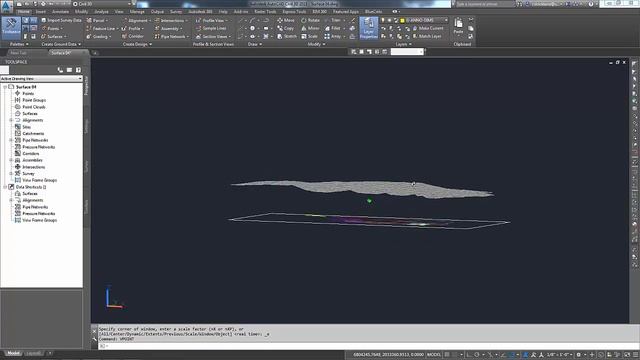Viewport: 640px width, 360px height.
Task: Open the Alignment dropdown in Create Design
Action: [136, 20]
